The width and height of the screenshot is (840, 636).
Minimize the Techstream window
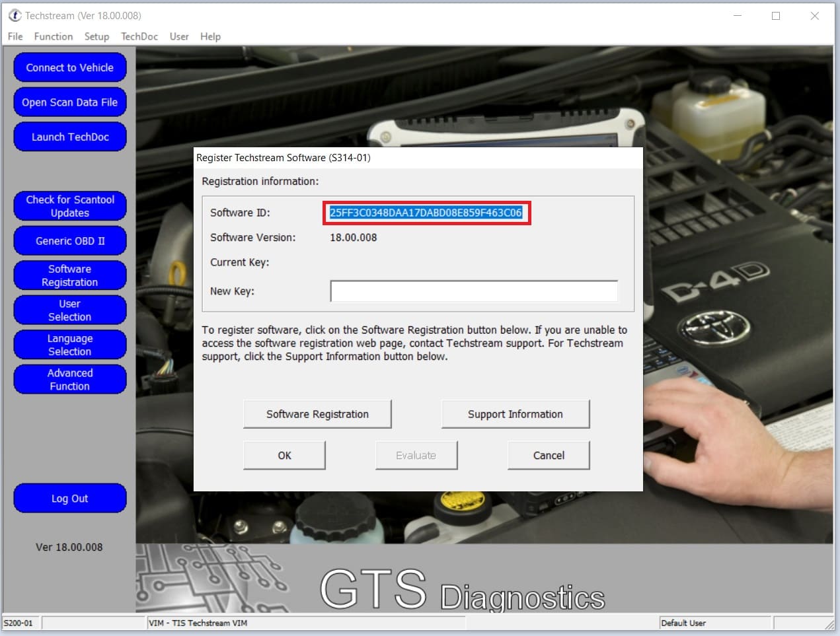coord(738,16)
